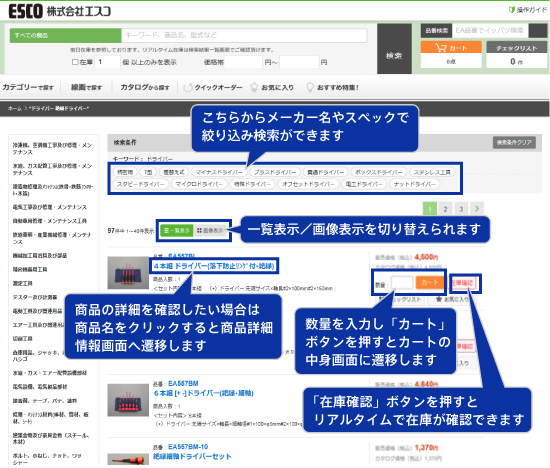Open 接着剤、テープ、パテ、塗料 sidebar category
This screenshot has width=550, height=468.
[45, 401]
